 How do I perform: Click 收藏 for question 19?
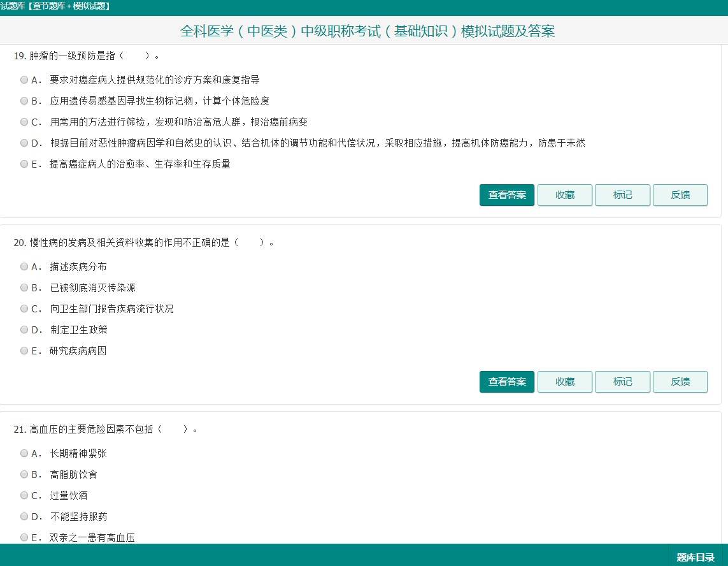coord(565,195)
